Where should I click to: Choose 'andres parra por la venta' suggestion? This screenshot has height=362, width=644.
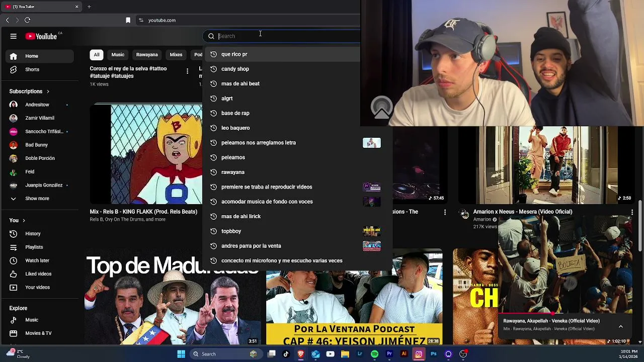click(297, 246)
